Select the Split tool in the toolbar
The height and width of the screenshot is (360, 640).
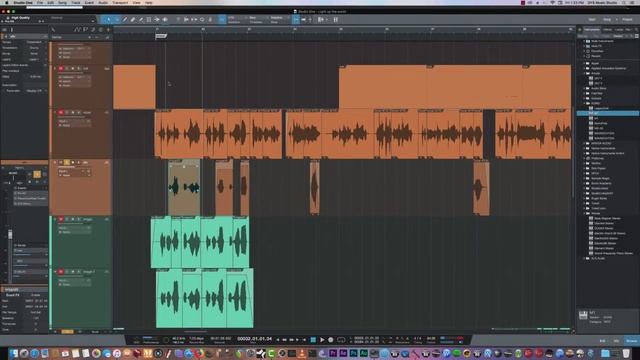(x=125, y=19)
